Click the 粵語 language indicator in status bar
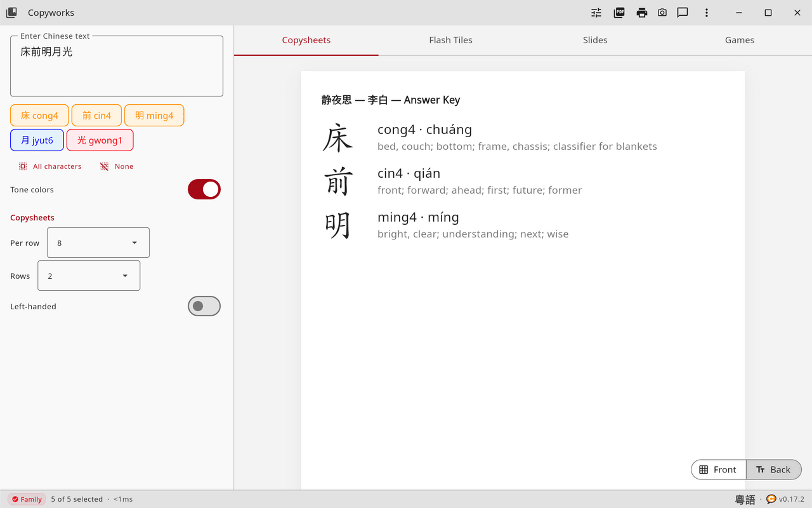Viewport: 812px width, 508px height. (745, 500)
